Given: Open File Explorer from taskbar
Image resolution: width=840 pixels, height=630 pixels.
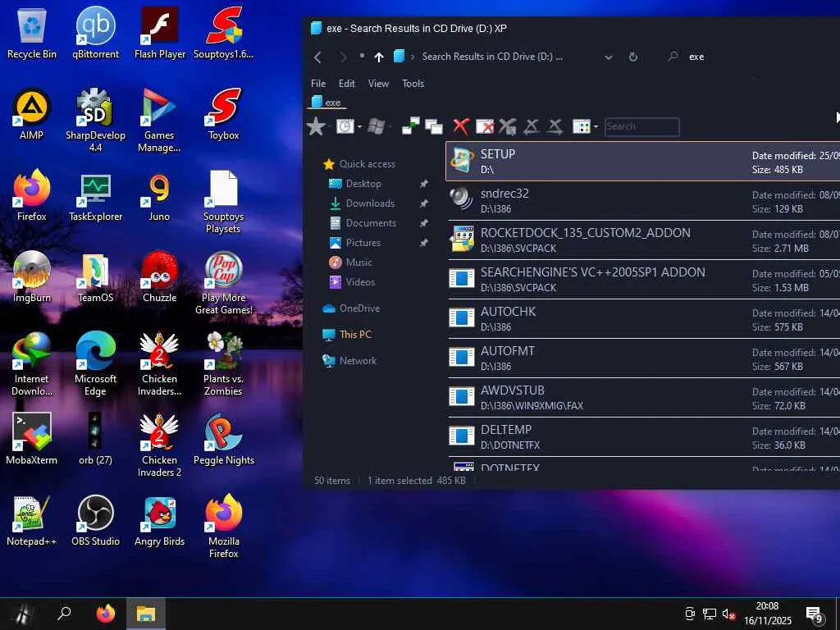Looking at the screenshot, I should (x=145, y=614).
